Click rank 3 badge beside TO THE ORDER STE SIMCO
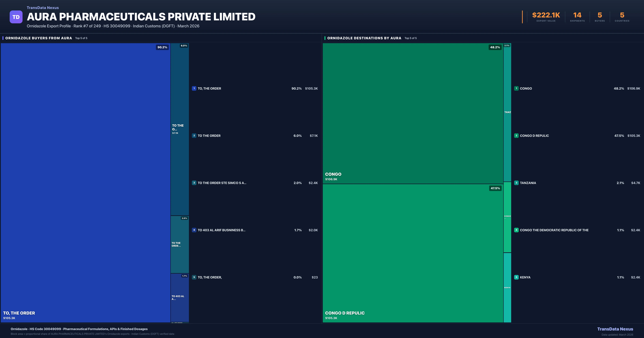The image size is (644, 338). [194, 183]
